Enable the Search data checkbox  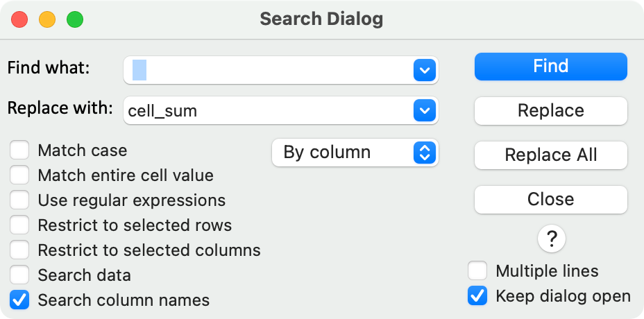point(19,275)
